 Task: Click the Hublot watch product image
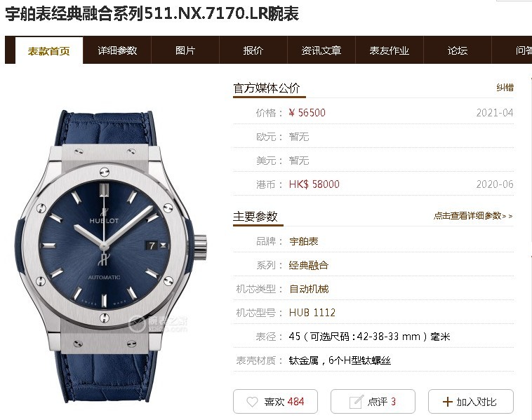[111, 256]
